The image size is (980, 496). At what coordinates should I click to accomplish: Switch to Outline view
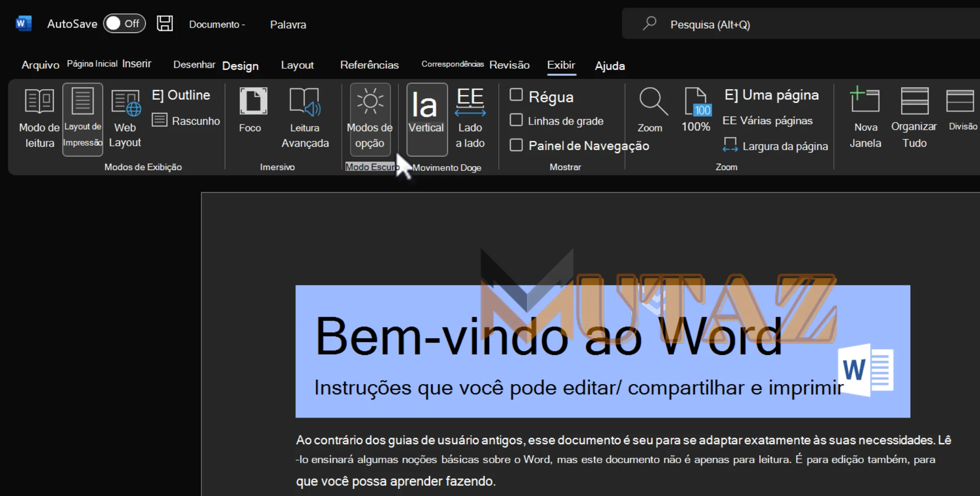point(181,95)
